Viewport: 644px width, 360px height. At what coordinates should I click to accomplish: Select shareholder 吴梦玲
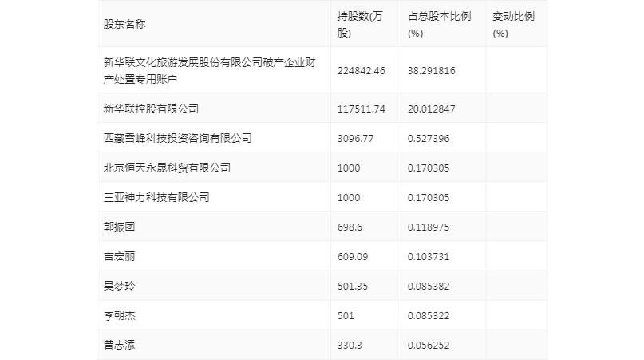[119, 286]
